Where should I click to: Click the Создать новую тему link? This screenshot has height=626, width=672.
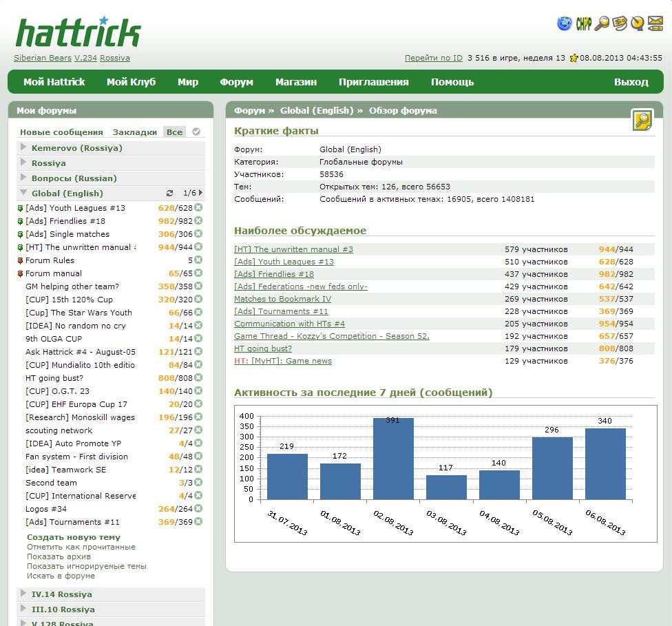point(74,537)
